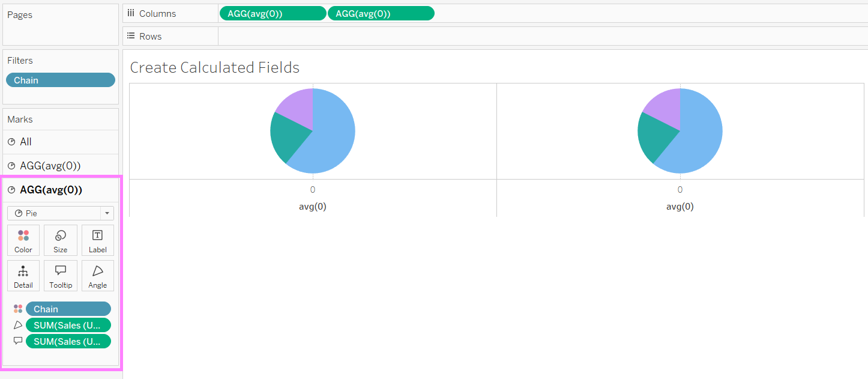Select the first AGG(avg(0)) pill on Columns
The image size is (868, 379).
[273, 13]
